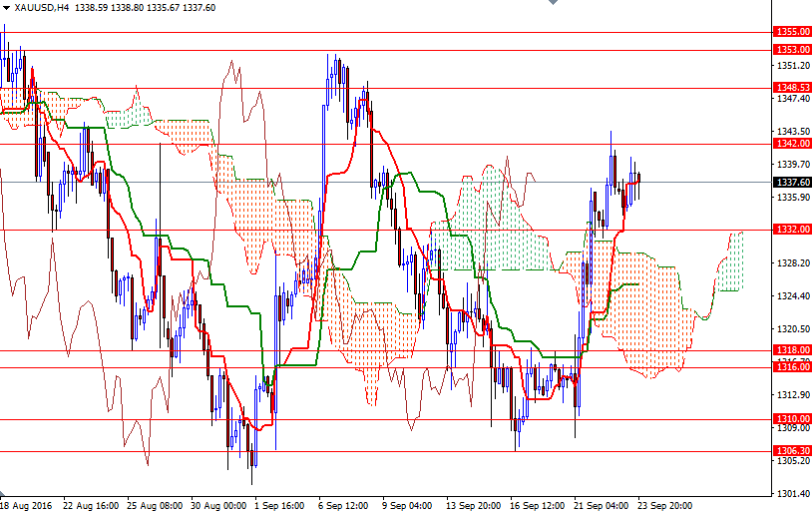812x513 pixels.
Task: Click the 1 Sep 16:00 time axis label
Action: (x=279, y=505)
